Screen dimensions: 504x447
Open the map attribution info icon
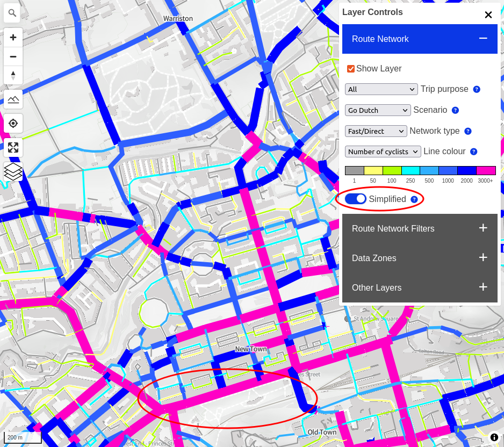(x=494, y=437)
